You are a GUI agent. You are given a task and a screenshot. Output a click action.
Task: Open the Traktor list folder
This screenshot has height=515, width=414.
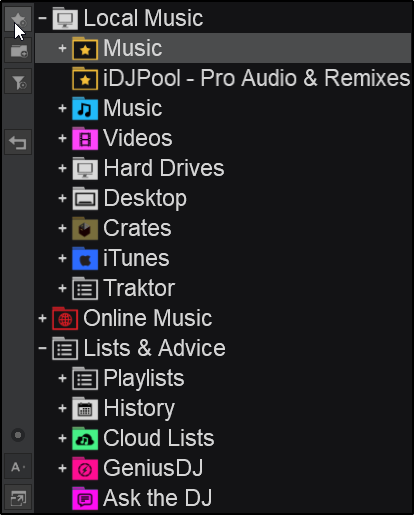pos(139,288)
